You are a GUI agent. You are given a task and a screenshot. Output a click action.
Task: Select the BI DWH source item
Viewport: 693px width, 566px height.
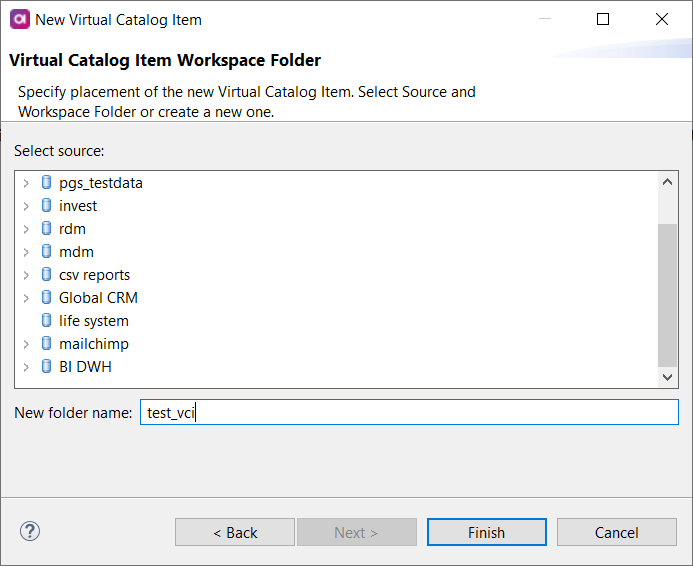(85, 367)
